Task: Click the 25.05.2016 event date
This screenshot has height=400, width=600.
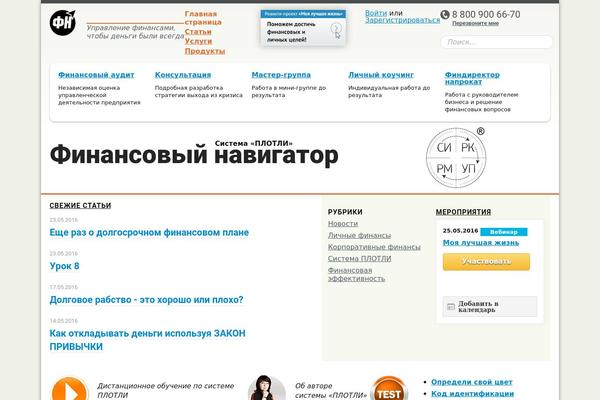Action: pyautogui.click(x=460, y=231)
